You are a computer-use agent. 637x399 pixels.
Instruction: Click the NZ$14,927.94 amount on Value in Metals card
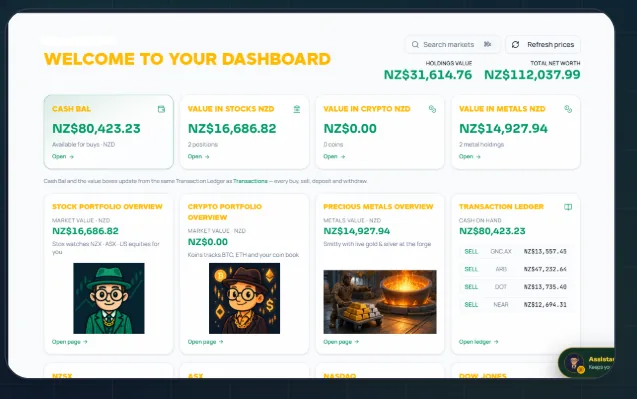pyautogui.click(x=503, y=128)
